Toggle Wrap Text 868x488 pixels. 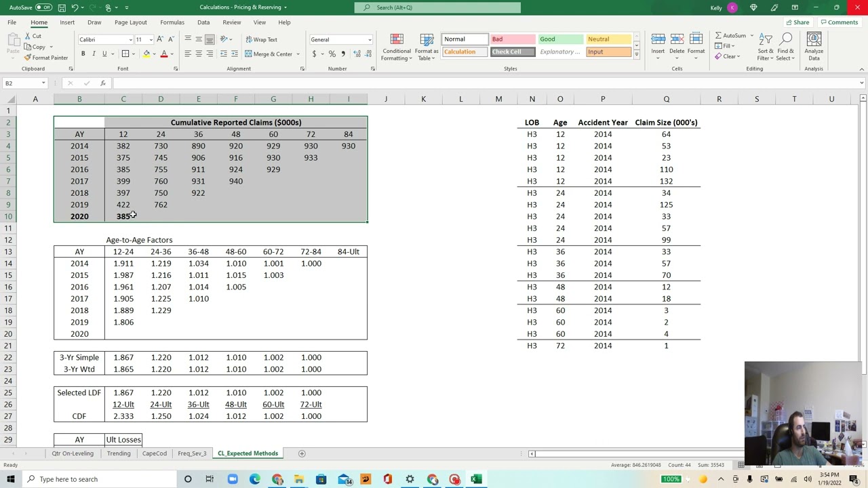[261, 40]
